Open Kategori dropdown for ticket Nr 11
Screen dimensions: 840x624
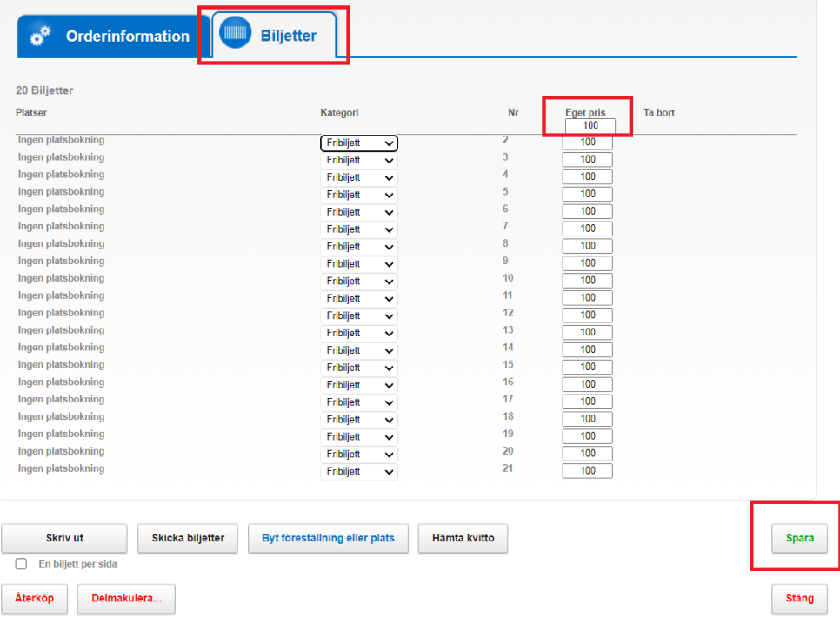359,298
